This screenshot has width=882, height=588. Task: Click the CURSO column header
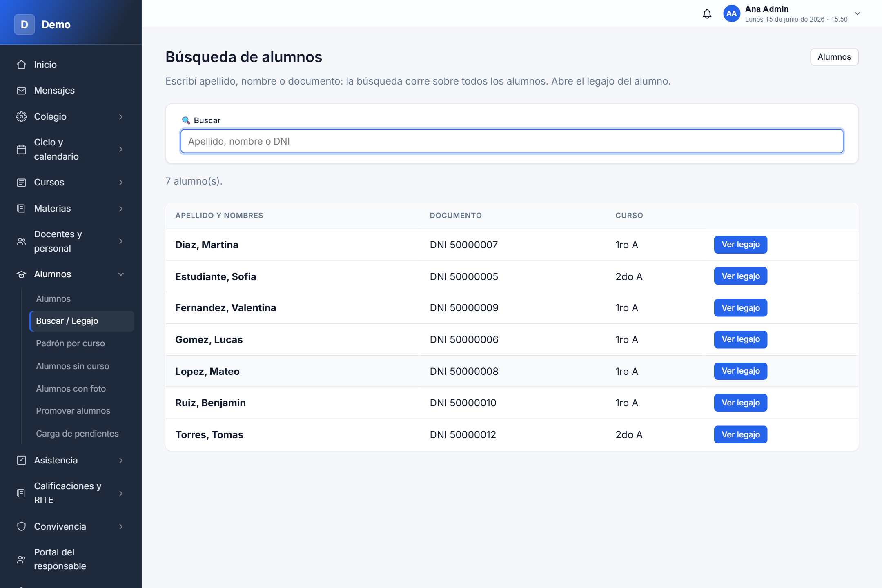(629, 216)
